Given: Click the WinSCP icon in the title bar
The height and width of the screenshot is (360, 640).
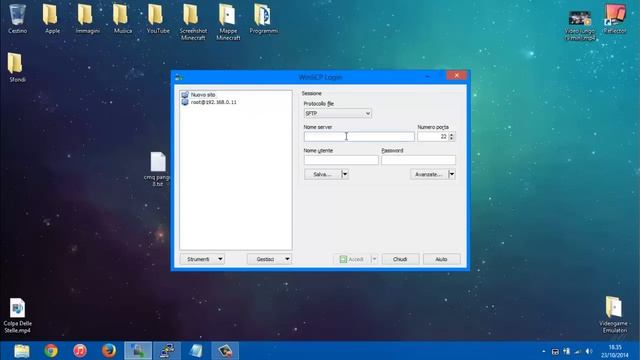Looking at the screenshot, I should pos(179,77).
